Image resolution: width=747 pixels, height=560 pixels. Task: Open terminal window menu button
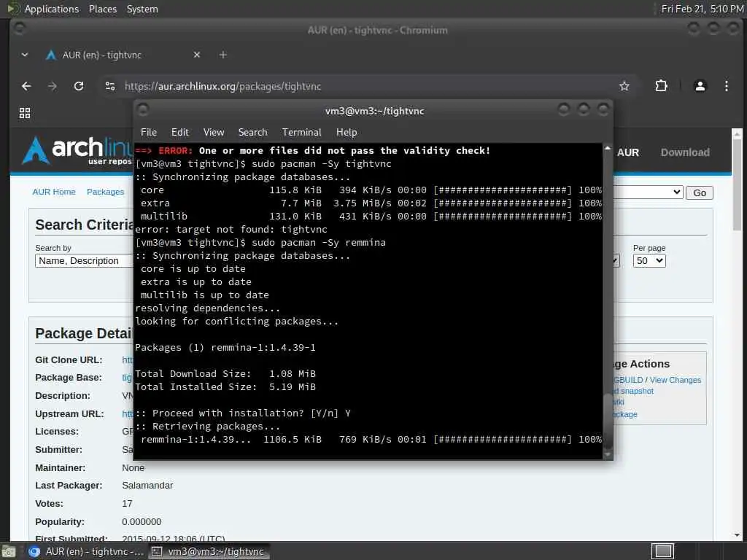pos(142,110)
